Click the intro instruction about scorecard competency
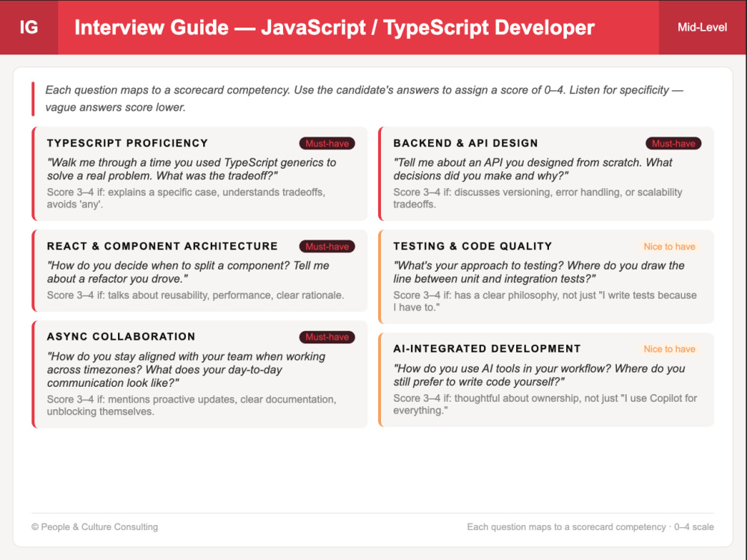 point(365,99)
